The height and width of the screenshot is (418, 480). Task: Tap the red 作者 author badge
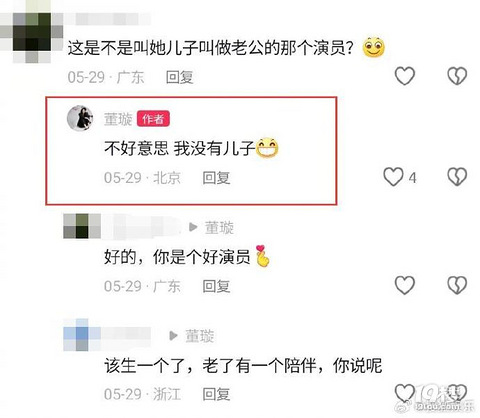[x=153, y=119]
